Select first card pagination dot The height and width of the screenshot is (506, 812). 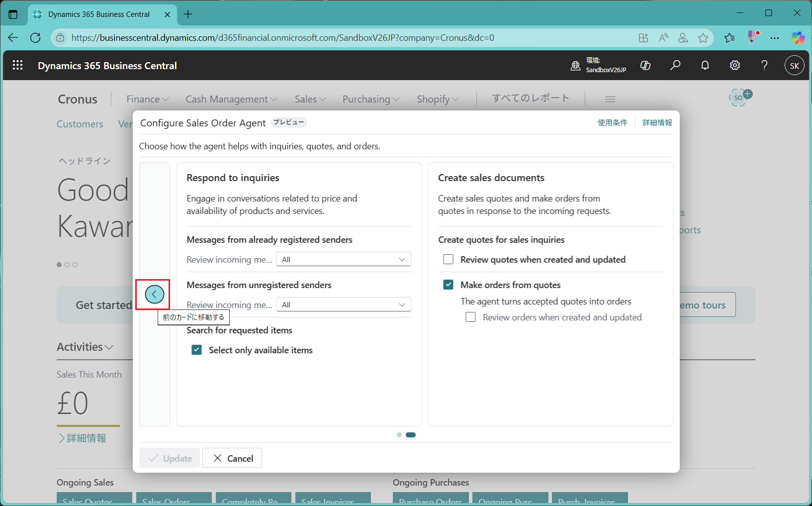(x=399, y=435)
